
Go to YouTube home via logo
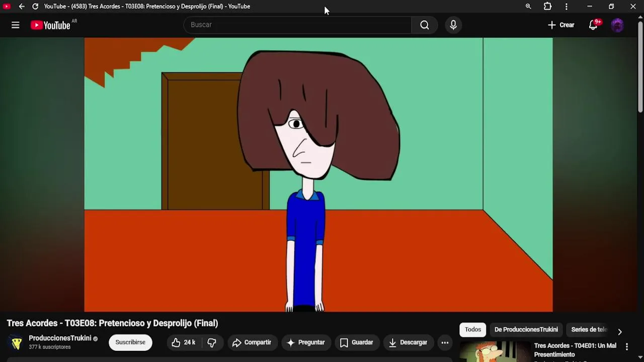[x=50, y=25]
